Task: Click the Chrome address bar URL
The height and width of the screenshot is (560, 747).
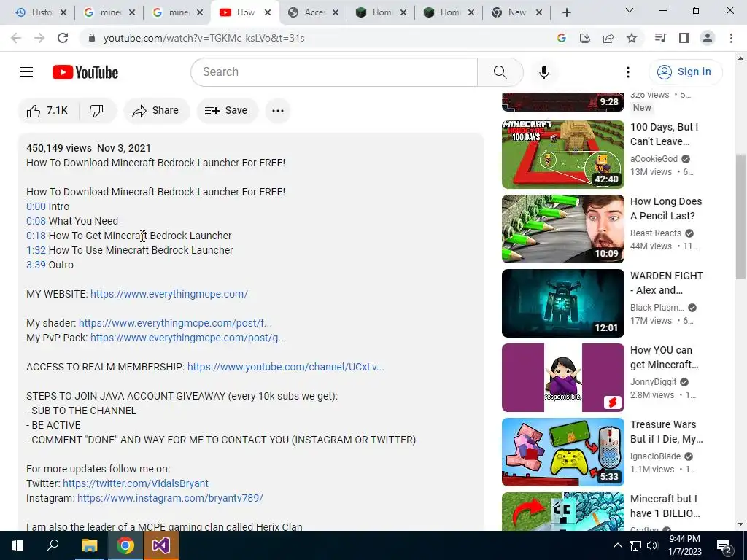Action: coord(204,38)
